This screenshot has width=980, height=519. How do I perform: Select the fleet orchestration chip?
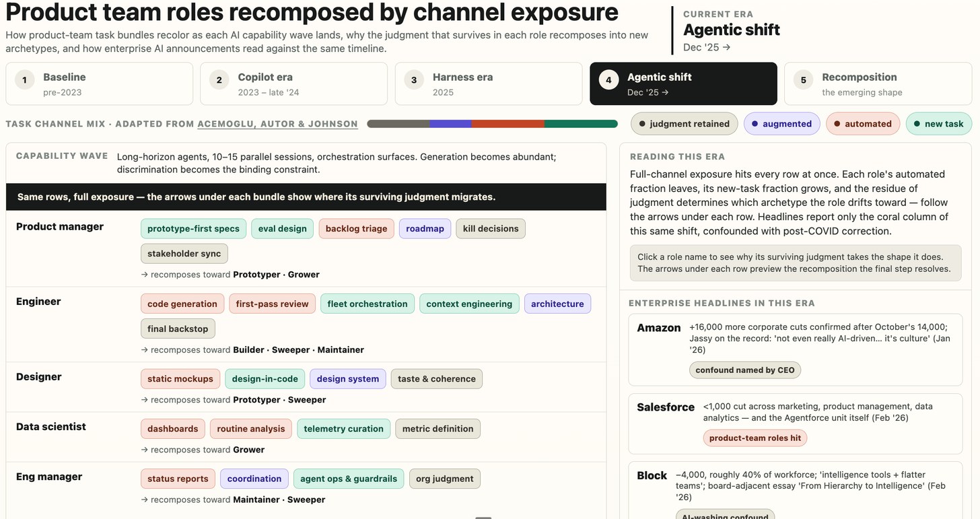[x=367, y=304]
